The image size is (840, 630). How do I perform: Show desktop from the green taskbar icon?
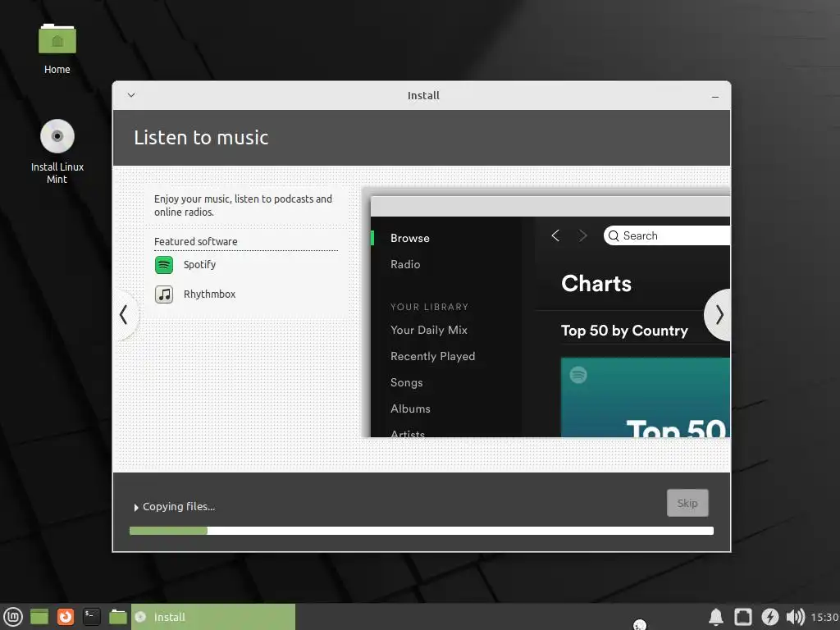tap(39, 617)
